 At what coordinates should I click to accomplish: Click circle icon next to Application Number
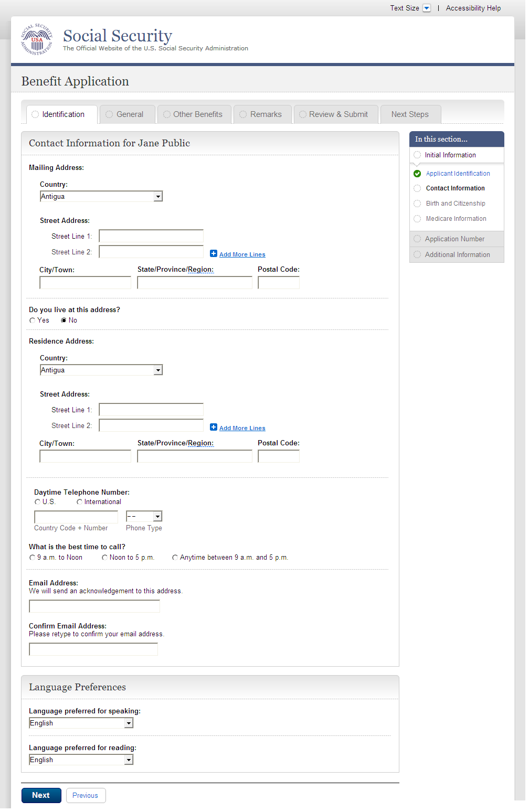417,239
